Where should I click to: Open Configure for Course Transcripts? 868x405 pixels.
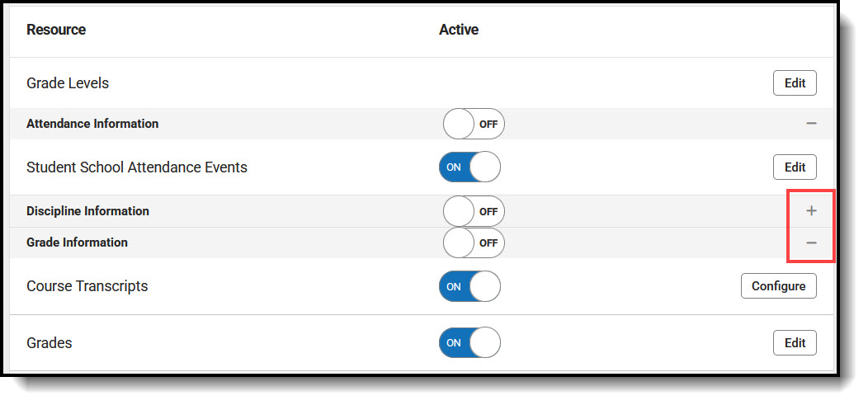[x=778, y=286]
